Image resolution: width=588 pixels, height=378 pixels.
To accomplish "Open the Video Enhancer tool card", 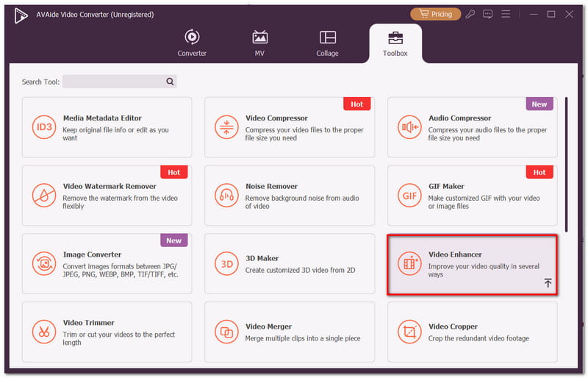I will point(472,264).
